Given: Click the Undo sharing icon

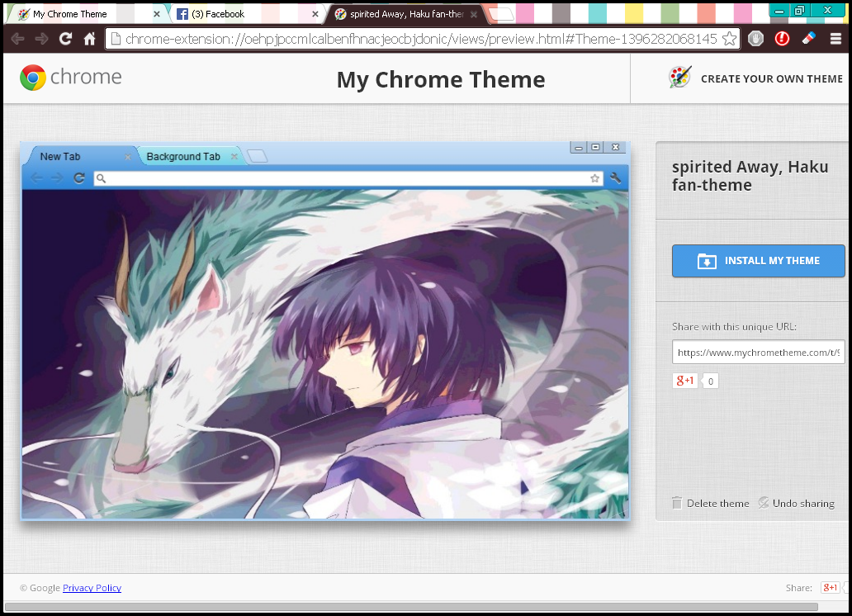Looking at the screenshot, I should click(764, 503).
